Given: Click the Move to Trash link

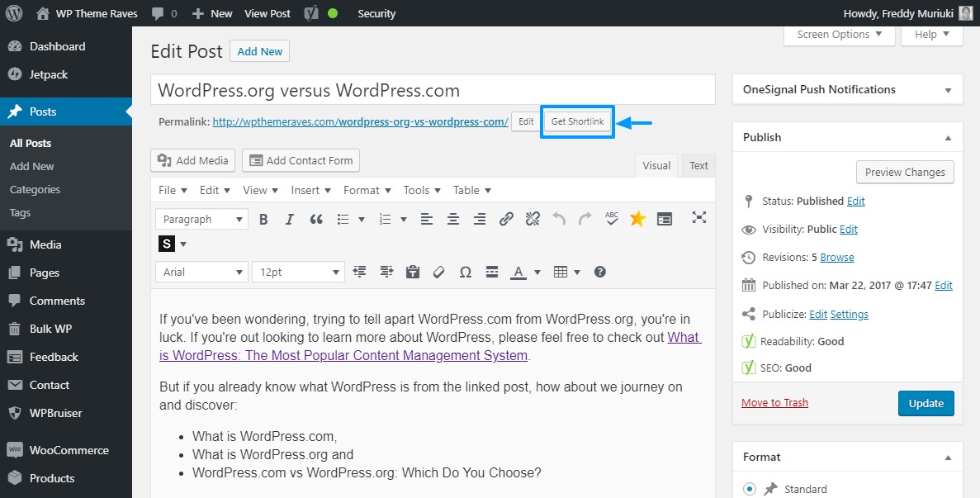Looking at the screenshot, I should pyautogui.click(x=774, y=402).
